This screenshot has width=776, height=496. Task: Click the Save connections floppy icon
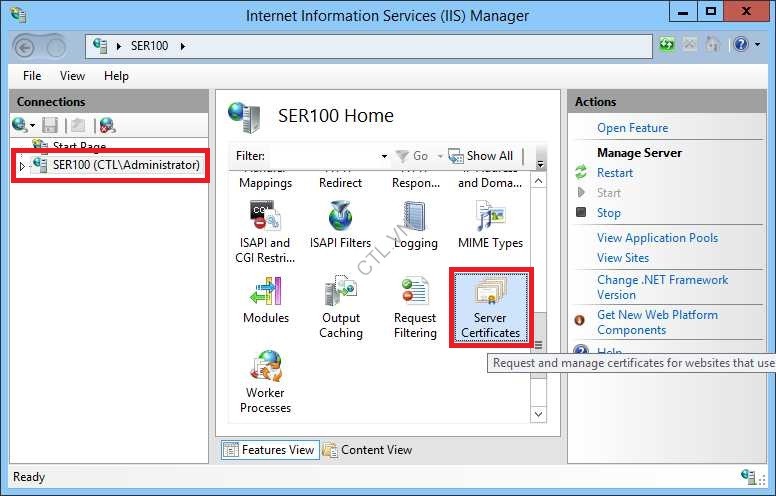(x=50, y=125)
